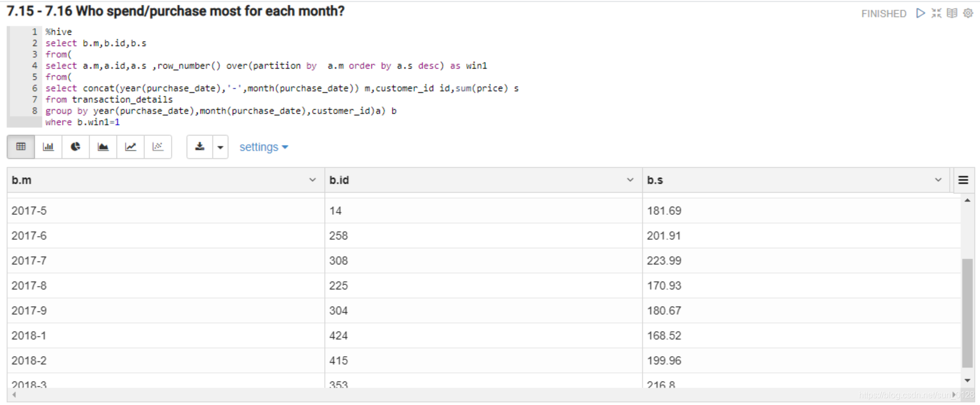Screen dimensions: 980x405
Task: Switch to the pie chart view
Action: tap(76, 147)
